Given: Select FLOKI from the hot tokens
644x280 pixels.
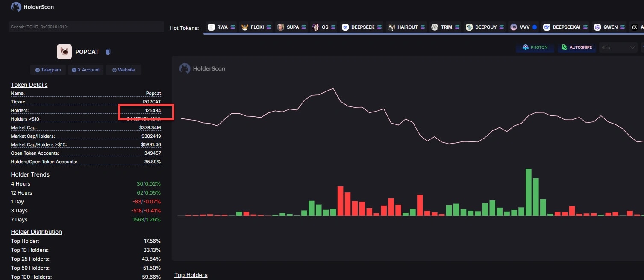Looking at the screenshot, I should [x=256, y=27].
